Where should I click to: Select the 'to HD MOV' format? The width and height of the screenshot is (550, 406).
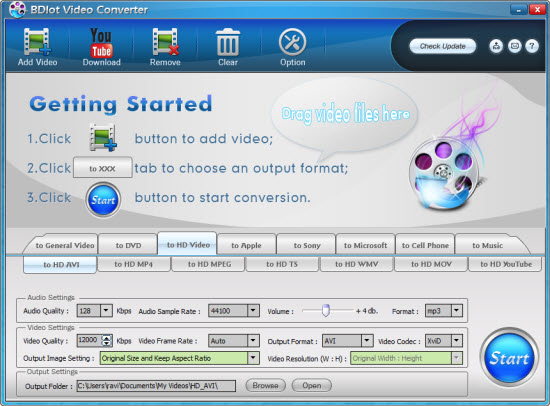[x=431, y=264]
